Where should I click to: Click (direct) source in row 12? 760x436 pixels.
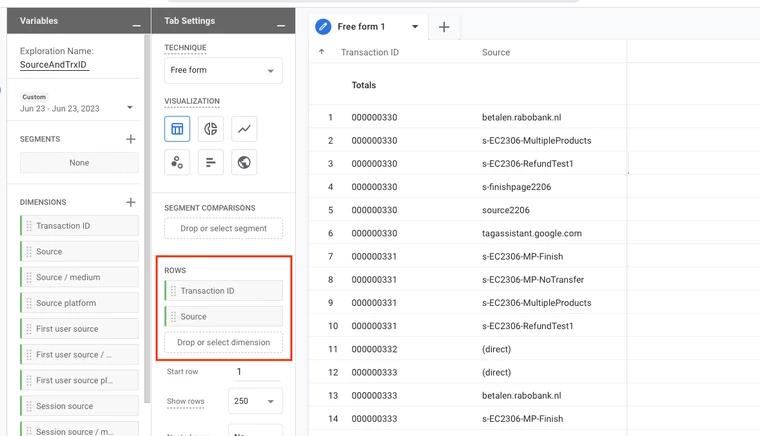tap(496, 373)
